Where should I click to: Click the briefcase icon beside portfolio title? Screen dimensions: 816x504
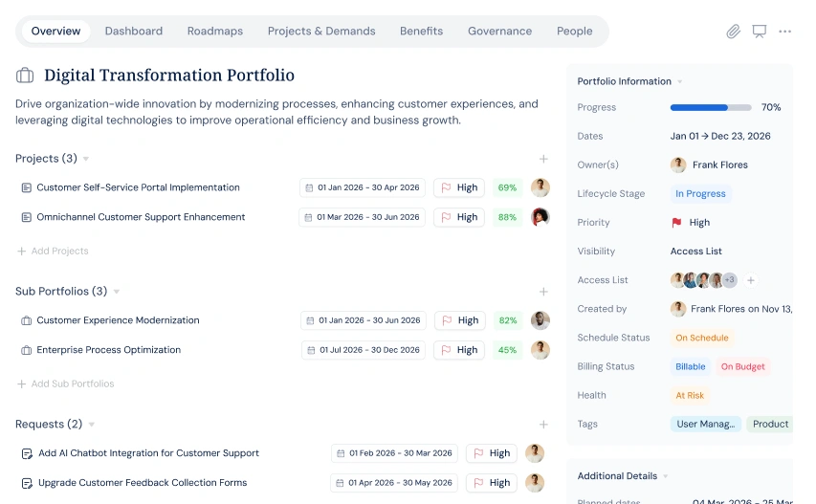click(x=25, y=76)
